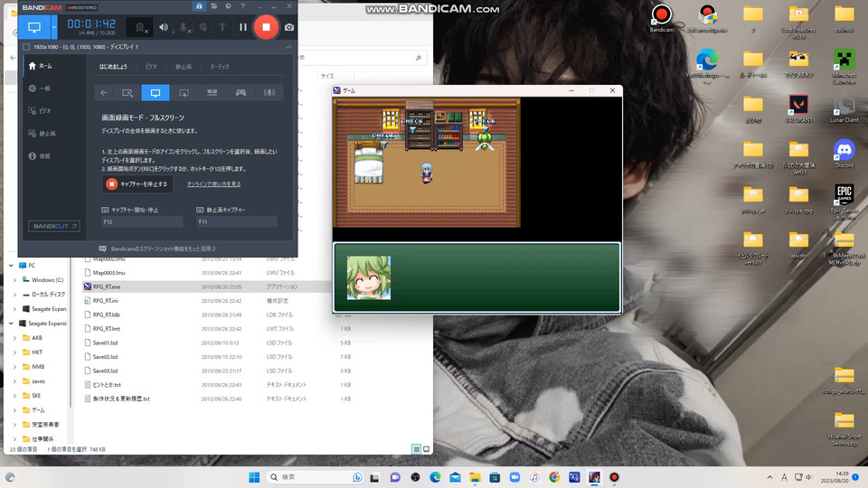The height and width of the screenshot is (488, 868).
Task: Open the 情報 section in Bandicam sidebar
Action: coord(40,156)
